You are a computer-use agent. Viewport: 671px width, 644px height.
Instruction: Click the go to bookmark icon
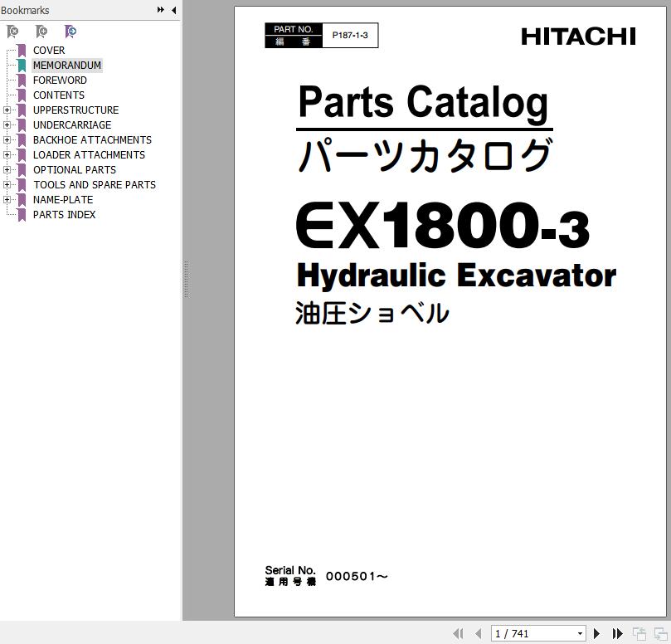(71, 32)
